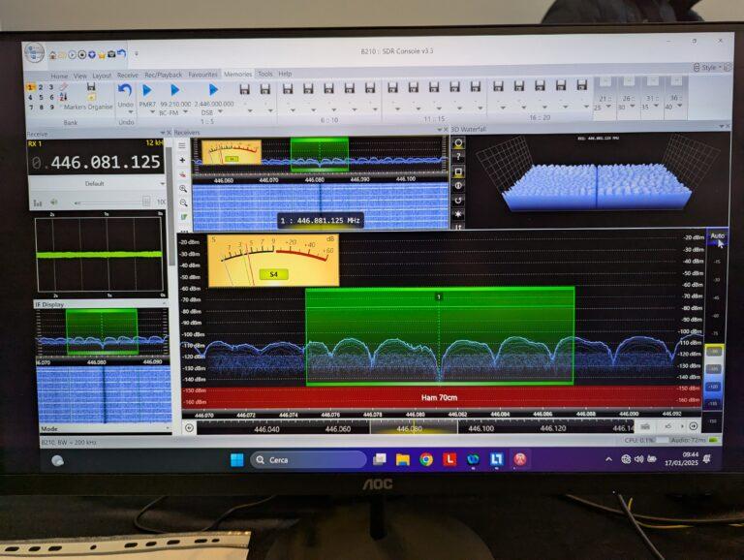Click the play icon in quick access toolbar
Screen dimensions: 744x560
pos(72,54)
